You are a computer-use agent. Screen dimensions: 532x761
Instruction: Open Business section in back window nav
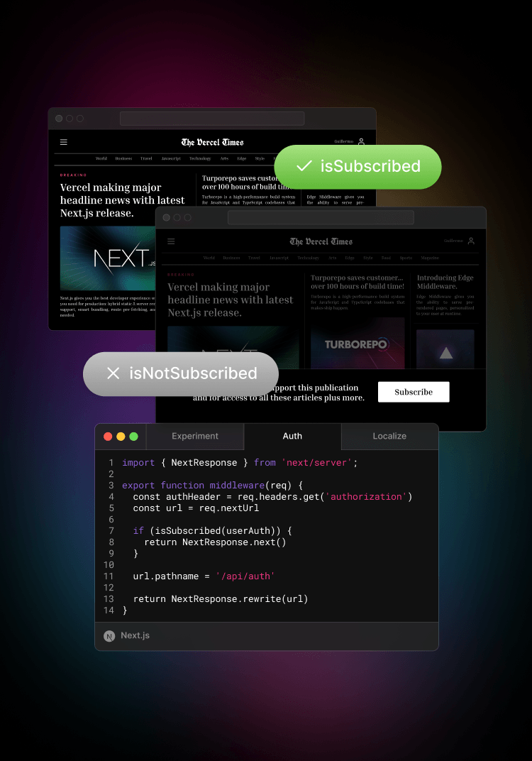coord(123,159)
